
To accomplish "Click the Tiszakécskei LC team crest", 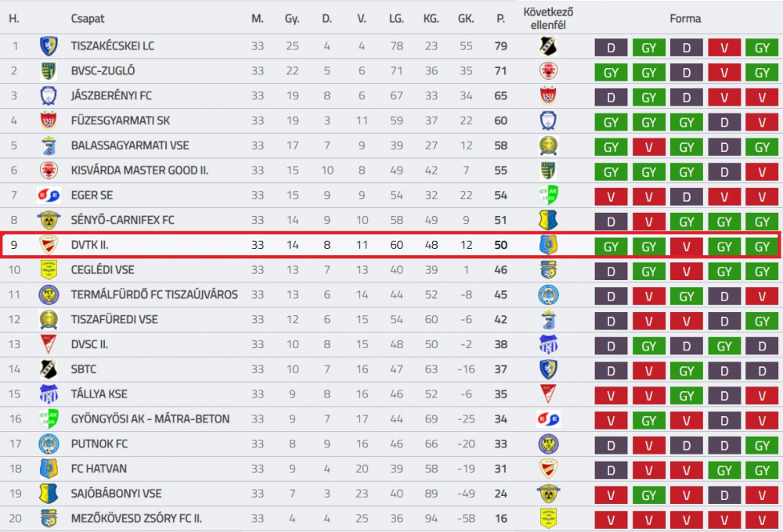I will (x=49, y=46).
